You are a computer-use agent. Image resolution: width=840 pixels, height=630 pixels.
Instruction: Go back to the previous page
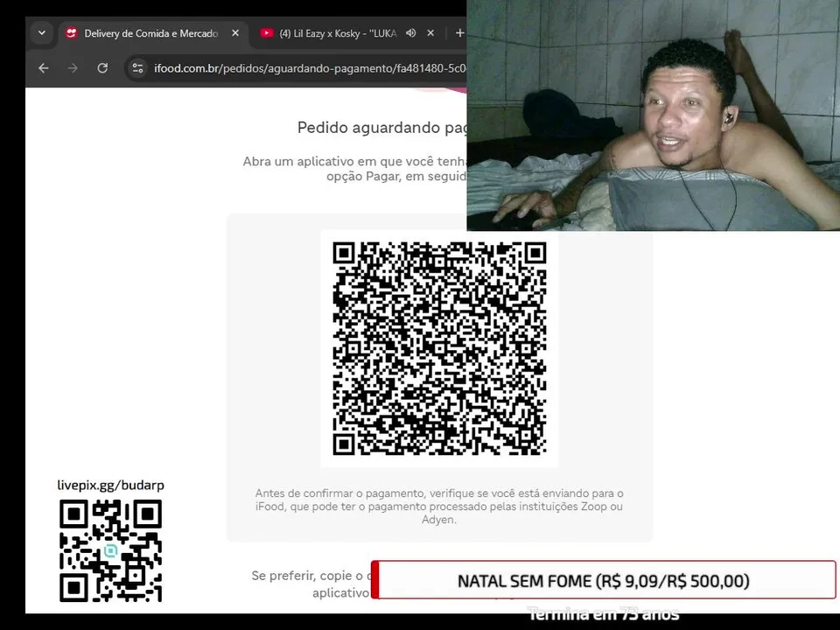(44, 68)
